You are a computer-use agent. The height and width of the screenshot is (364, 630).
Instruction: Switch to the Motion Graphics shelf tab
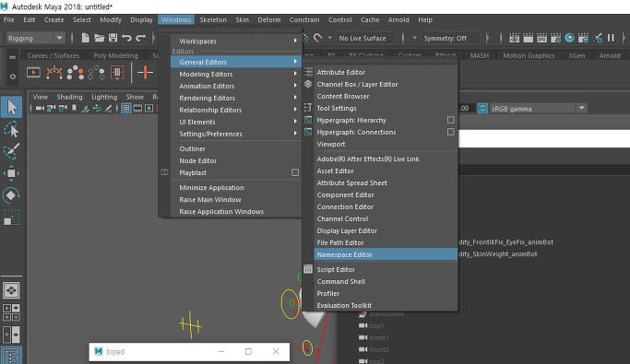[x=529, y=55]
